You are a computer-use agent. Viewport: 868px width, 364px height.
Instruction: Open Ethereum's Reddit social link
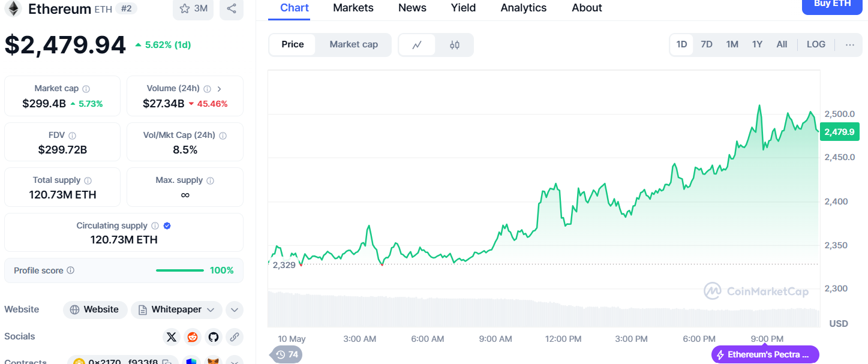193,337
